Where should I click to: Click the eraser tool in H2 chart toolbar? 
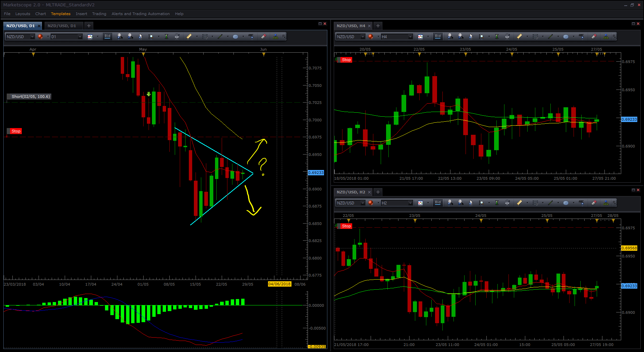(594, 202)
